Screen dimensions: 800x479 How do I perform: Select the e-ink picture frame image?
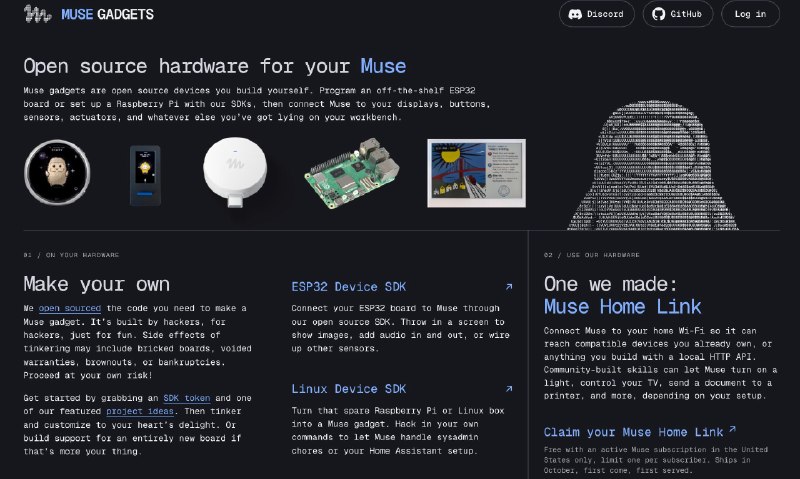coord(477,173)
